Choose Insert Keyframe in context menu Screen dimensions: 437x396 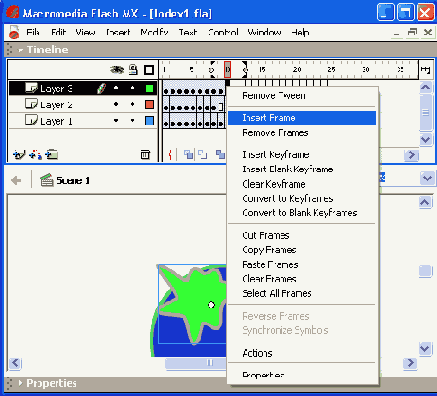pos(276,155)
